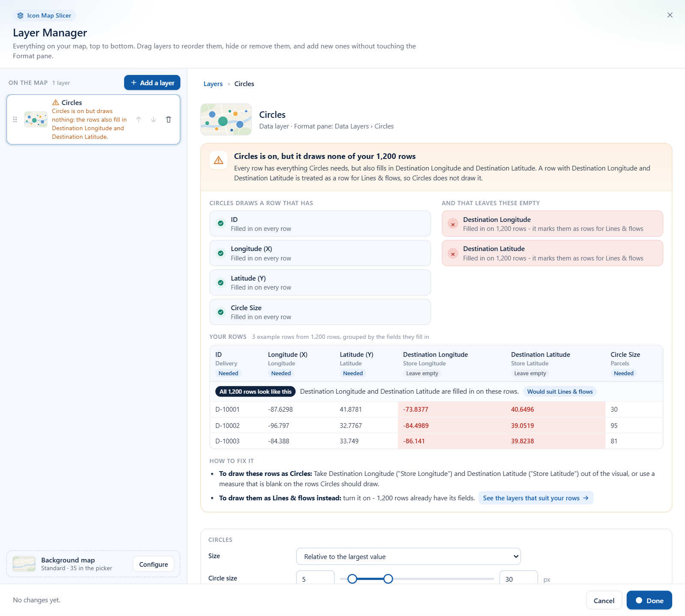Screen dimensions: 685x616
Task: Click the maximum circle size slider handle
Action: [x=388, y=579]
